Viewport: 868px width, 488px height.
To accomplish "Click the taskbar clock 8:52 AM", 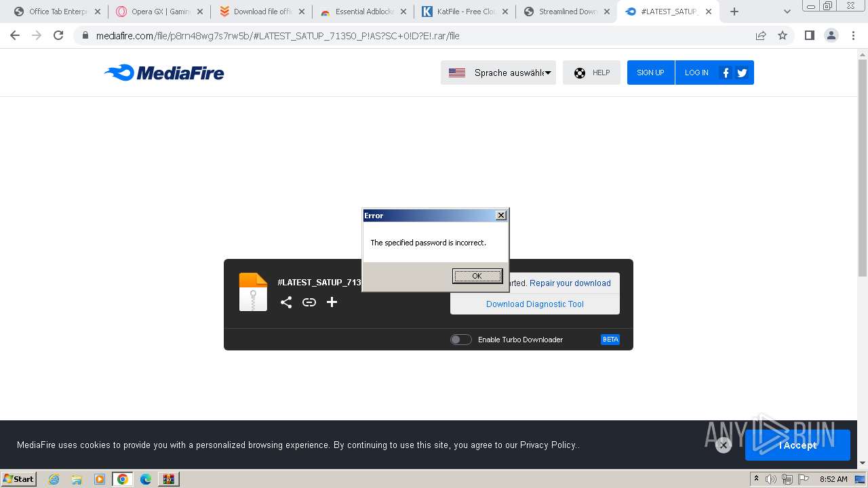I will [x=833, y=479].
